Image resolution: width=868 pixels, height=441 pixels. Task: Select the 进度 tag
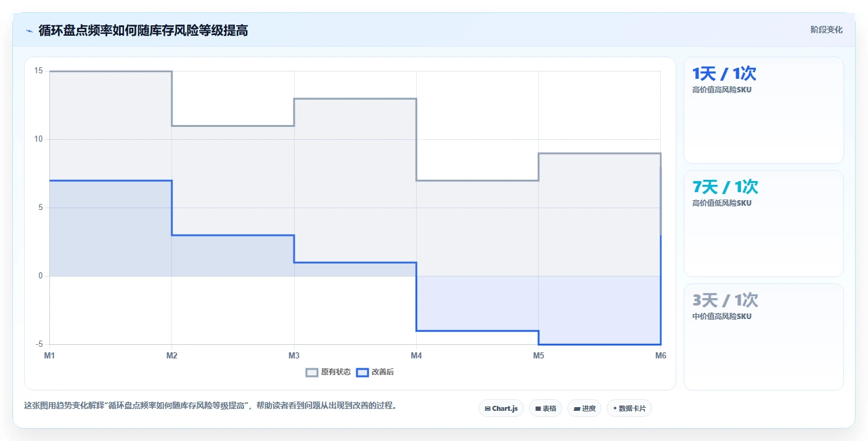pyautogui.click(x=584, y=408)
